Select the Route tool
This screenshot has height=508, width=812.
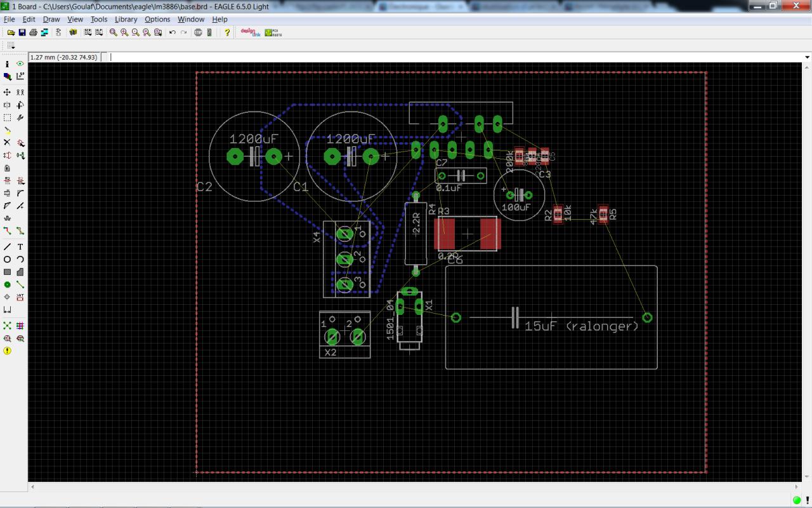(x=7, y=231)
